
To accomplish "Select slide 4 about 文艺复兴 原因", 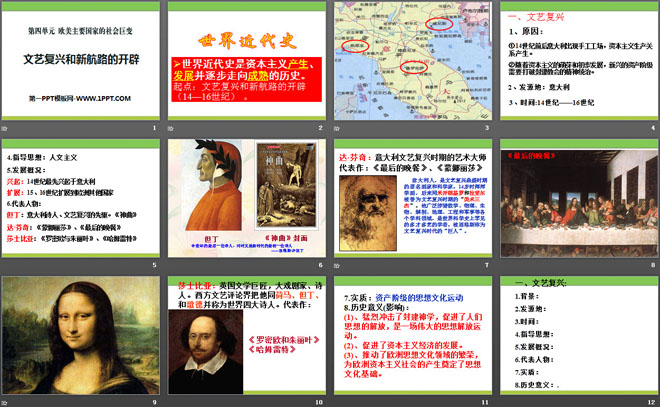I will pos(579,61).
